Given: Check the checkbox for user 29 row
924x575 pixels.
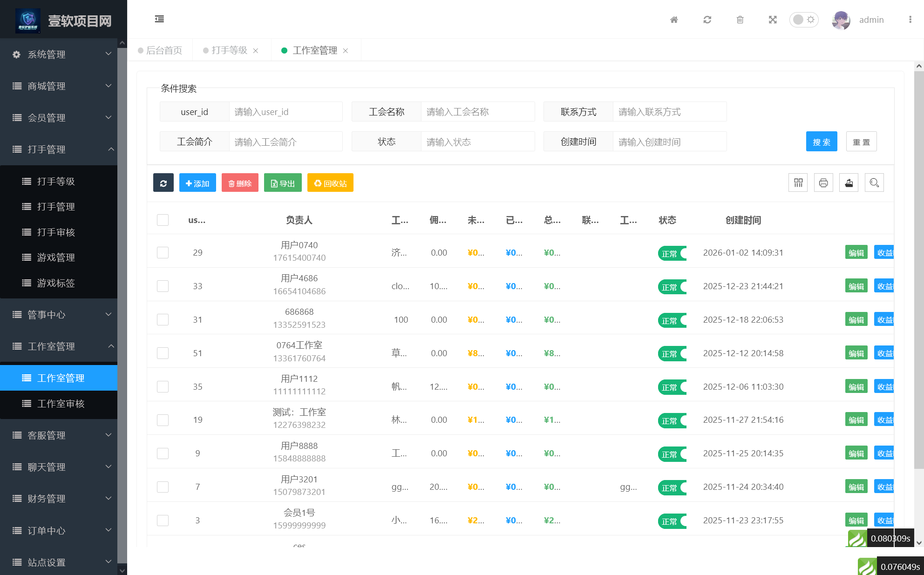Looking at the screenshot, I should pos(163,252).
